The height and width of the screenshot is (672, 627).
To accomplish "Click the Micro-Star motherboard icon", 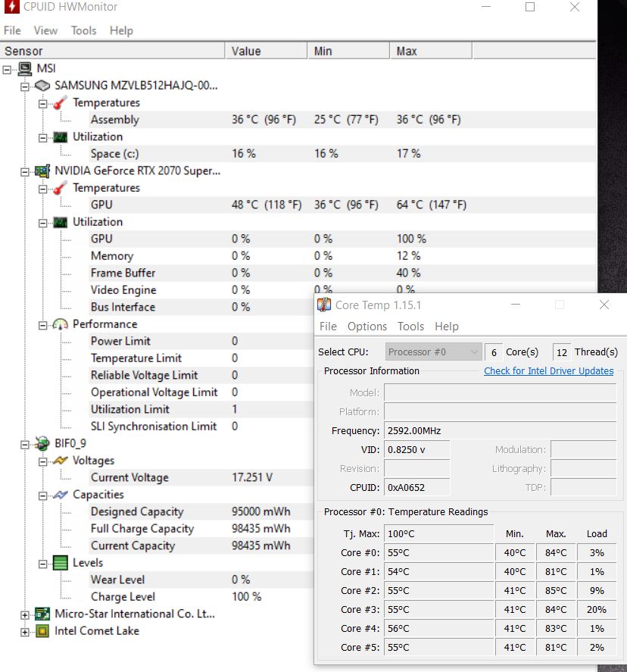I will (x=42, y=614).
